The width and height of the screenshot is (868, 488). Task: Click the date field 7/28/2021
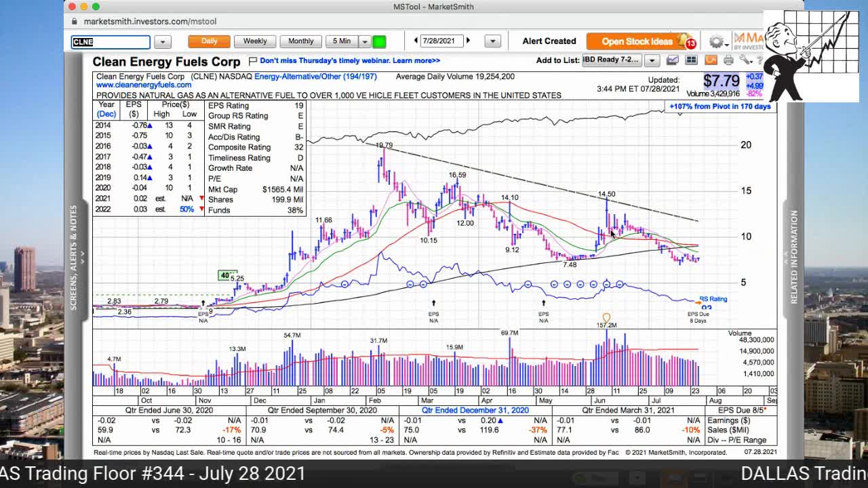click(x=441, y=41)
